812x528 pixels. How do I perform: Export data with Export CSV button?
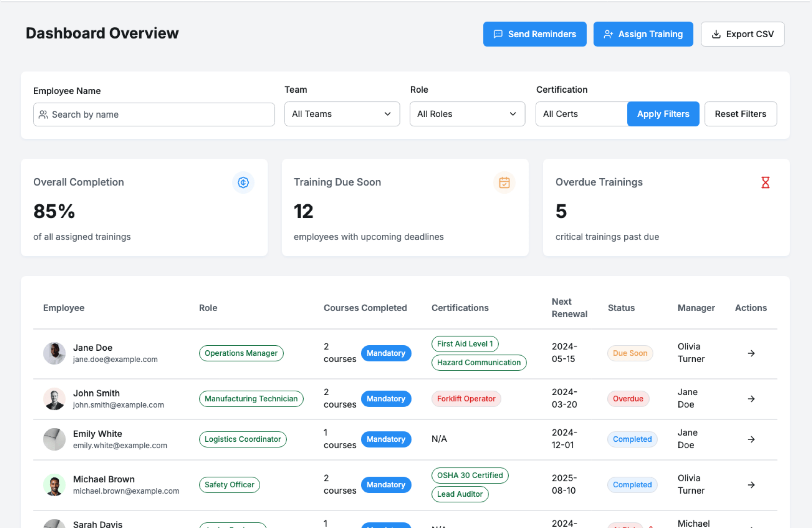742,34
